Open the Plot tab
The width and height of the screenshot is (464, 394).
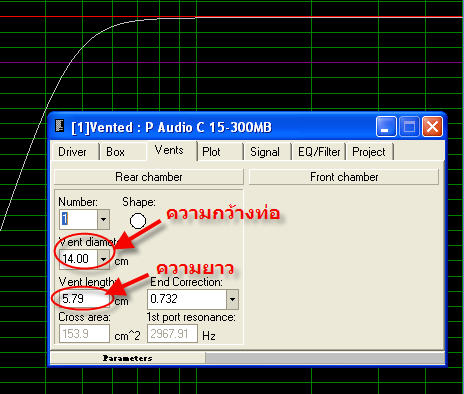pos(211,152)
